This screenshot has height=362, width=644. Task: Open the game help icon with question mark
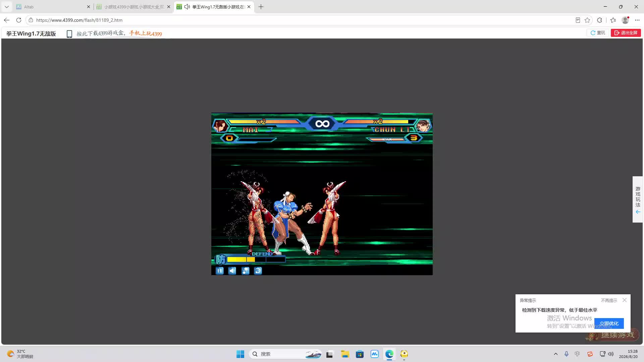point(245,271)
